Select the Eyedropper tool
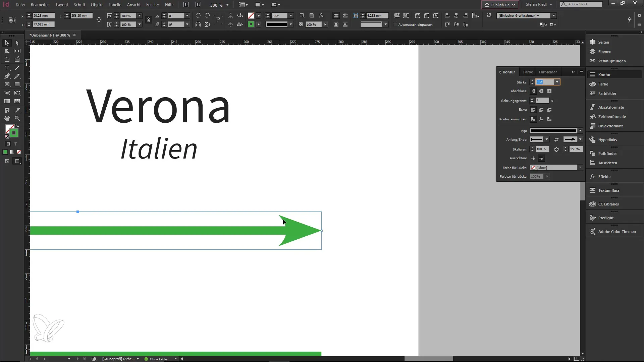The image size is (644, 362). pyautogui.click(x=17, y=110)
